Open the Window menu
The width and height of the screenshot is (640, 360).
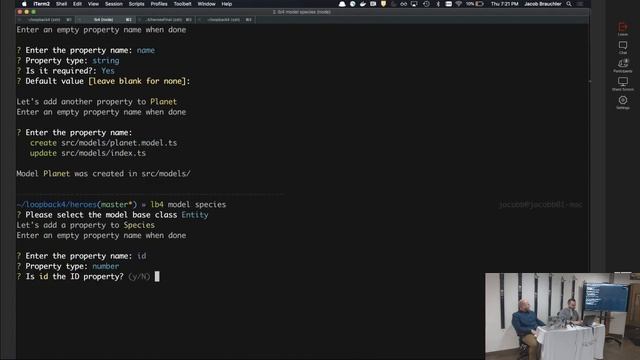click(x=207, y=4)
